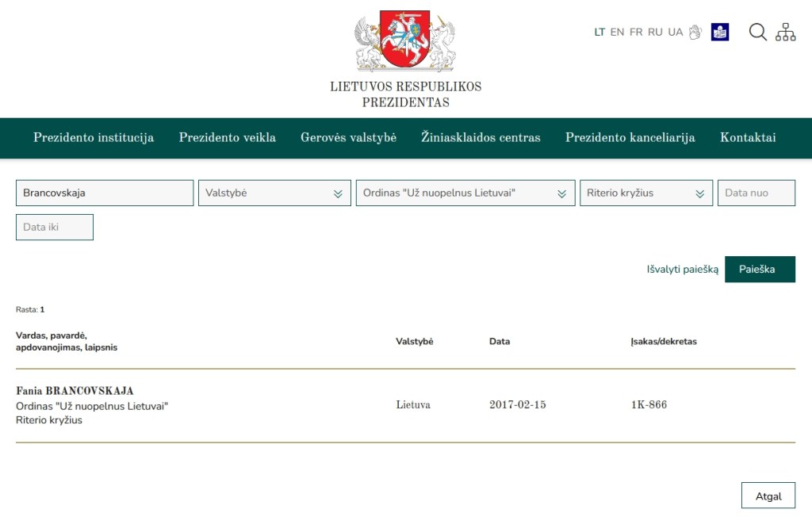The height and width of the screenshot is (517, 812).
Task: Click the Atgal back button
Action: (768, 496)
